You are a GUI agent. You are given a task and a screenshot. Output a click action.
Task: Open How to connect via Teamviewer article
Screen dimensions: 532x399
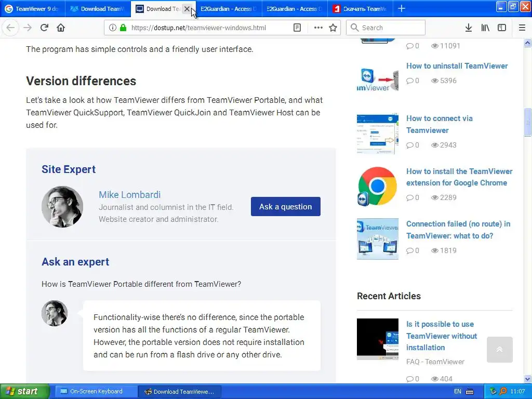440,124
